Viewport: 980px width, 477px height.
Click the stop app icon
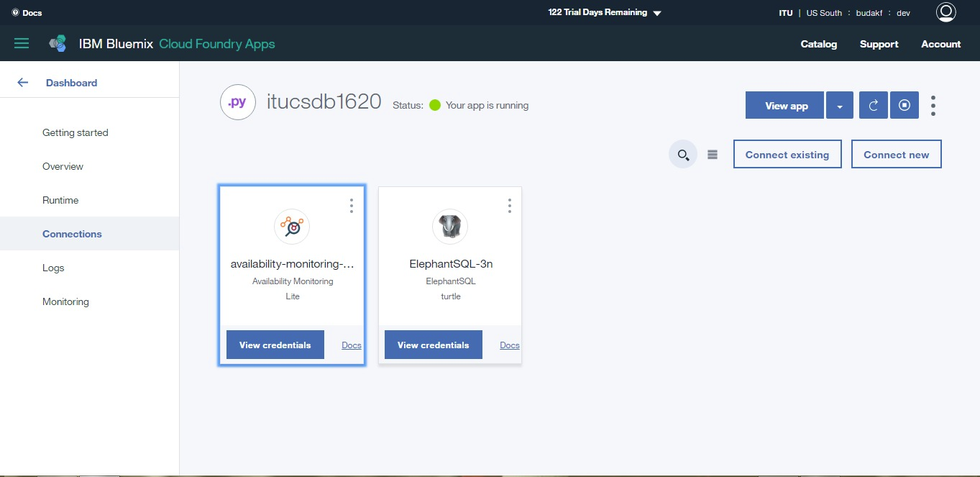905,105
